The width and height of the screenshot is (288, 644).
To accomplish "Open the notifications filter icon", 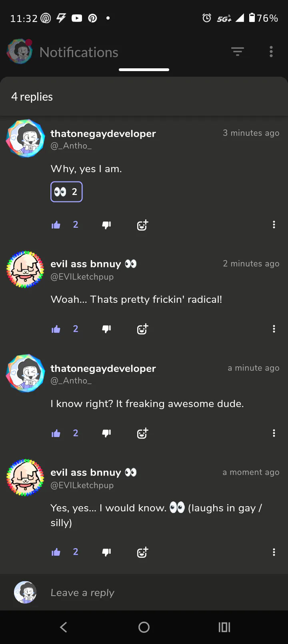I will (x=238, y=52).
